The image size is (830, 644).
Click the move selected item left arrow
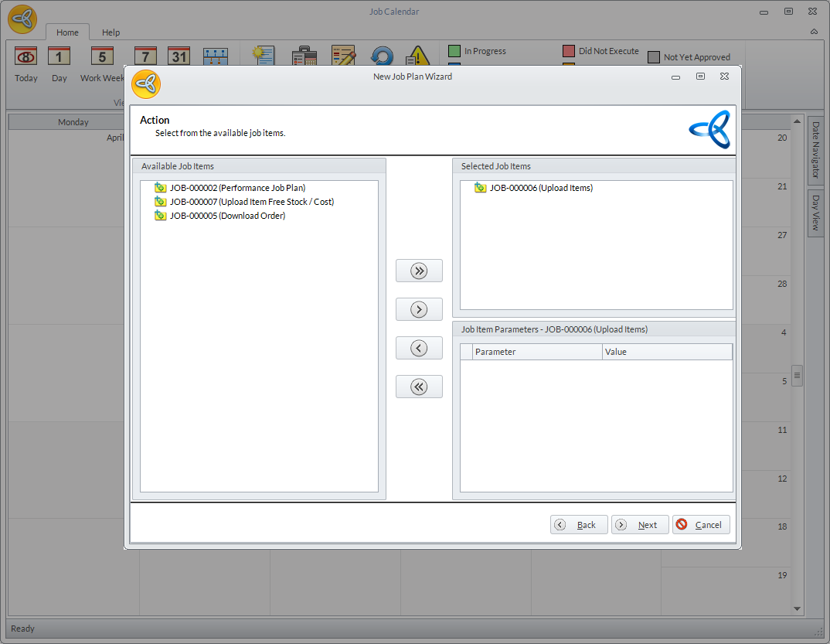coord(419,348)
